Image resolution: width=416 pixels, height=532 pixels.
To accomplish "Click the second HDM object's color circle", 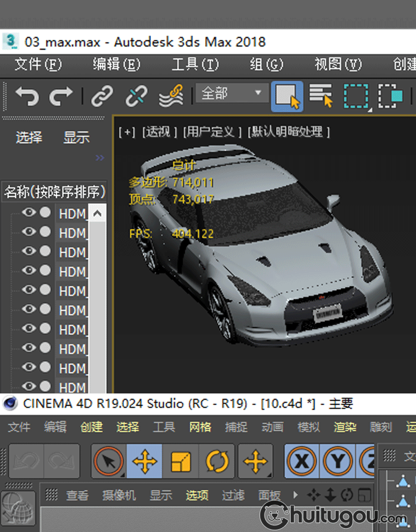I will [45, 232].
